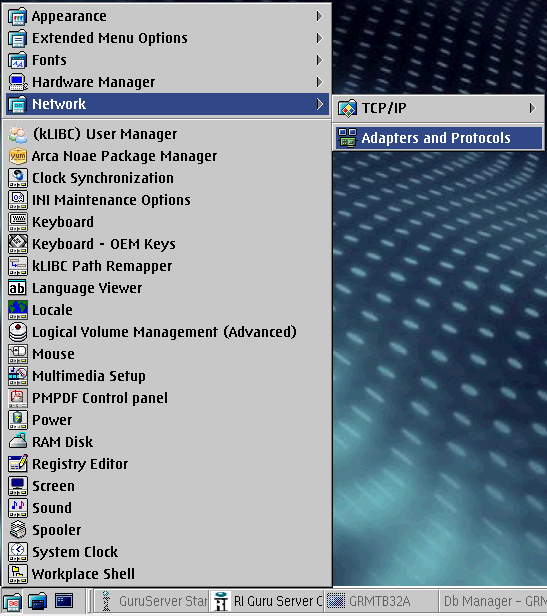547x616 pixels.
Task: Click the Language Viewer ab icon
Action: (x=18, y=288)
